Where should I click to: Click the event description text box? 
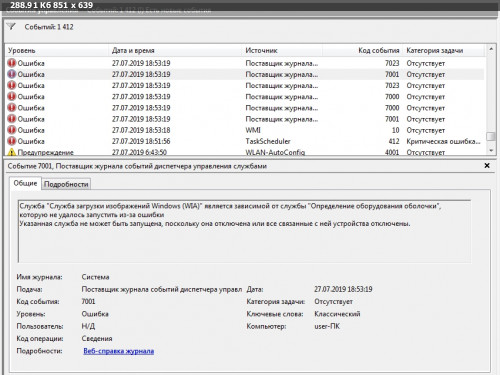coord(244,231)
